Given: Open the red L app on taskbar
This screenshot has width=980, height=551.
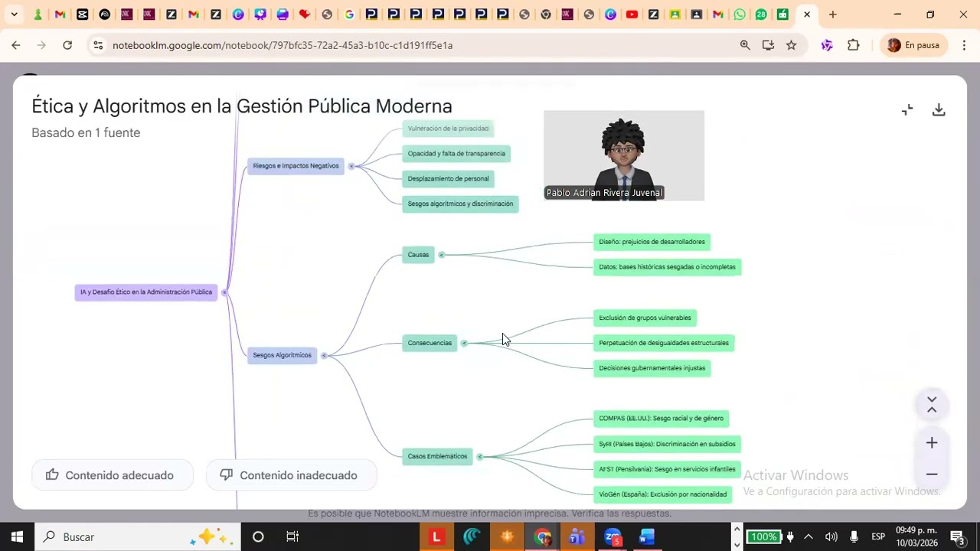Looking at the screenshot, I should 436,537.
